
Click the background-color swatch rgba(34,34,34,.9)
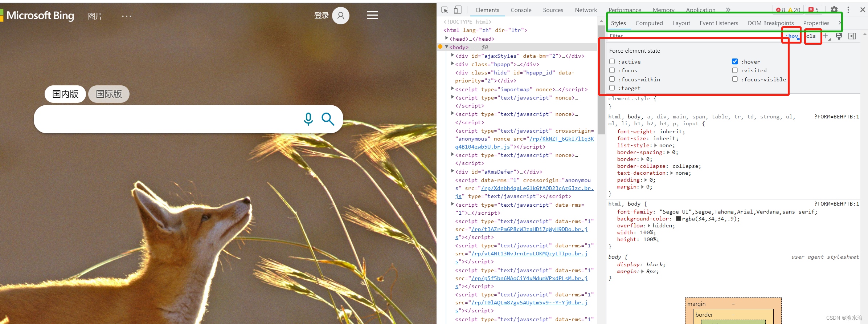click(x=679, y=219)
